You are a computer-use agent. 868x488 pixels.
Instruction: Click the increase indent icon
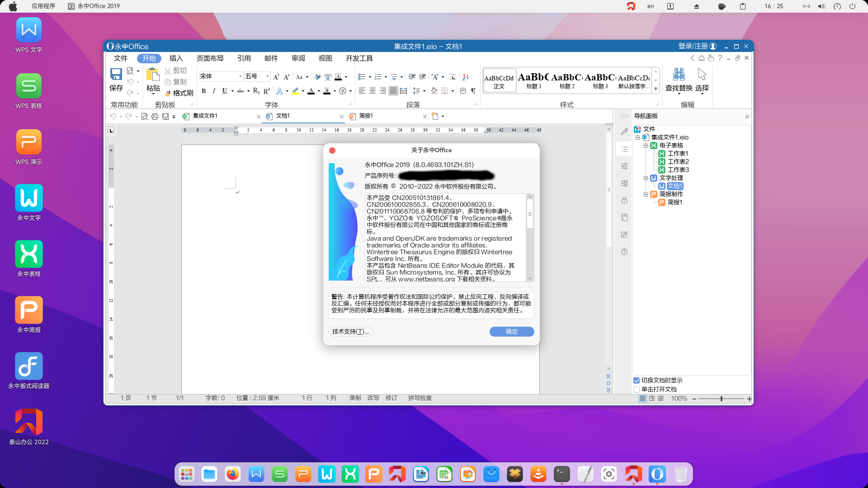(x=423, y=77)
